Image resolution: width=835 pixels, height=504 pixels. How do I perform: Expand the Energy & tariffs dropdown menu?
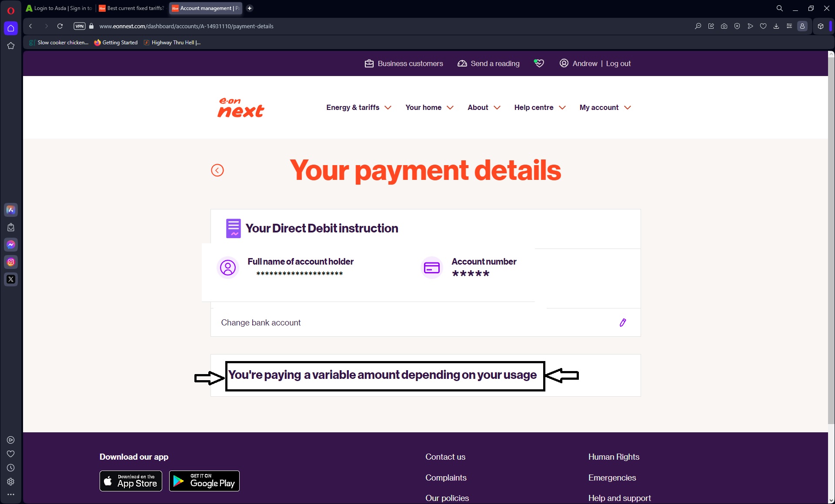coord(358,107)
